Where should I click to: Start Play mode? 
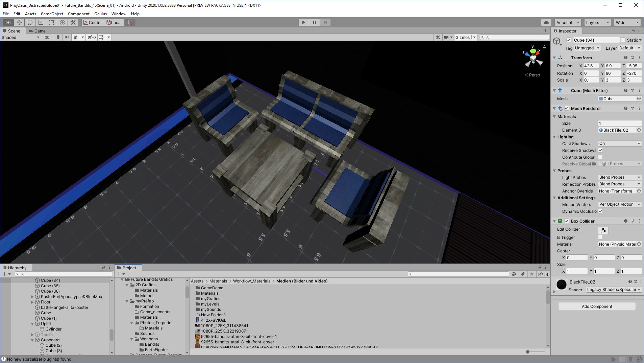[304, 22]
